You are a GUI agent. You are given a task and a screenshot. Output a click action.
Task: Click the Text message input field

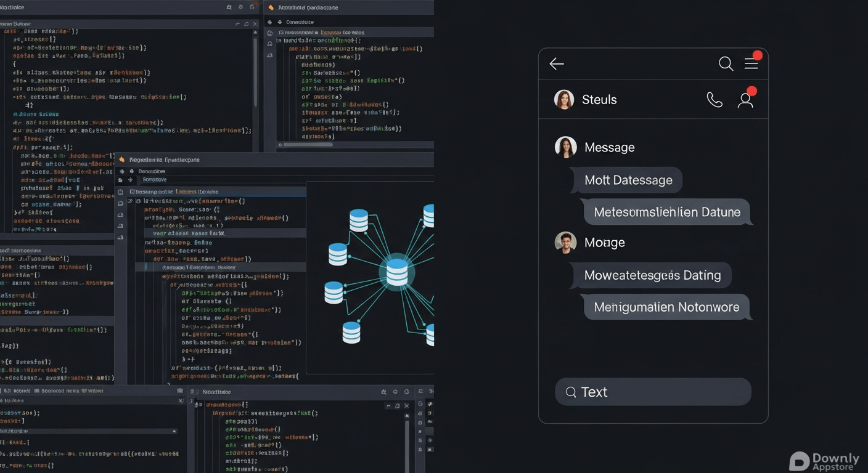tap(653, 392)
